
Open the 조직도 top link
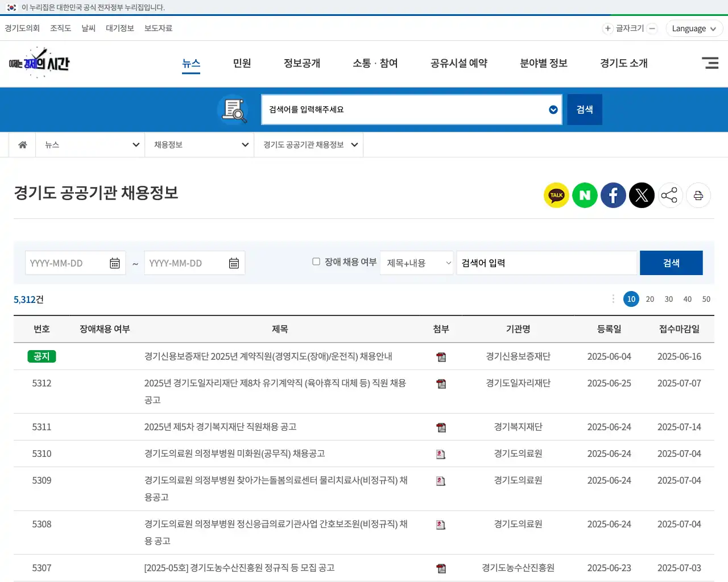pos(61,28)
